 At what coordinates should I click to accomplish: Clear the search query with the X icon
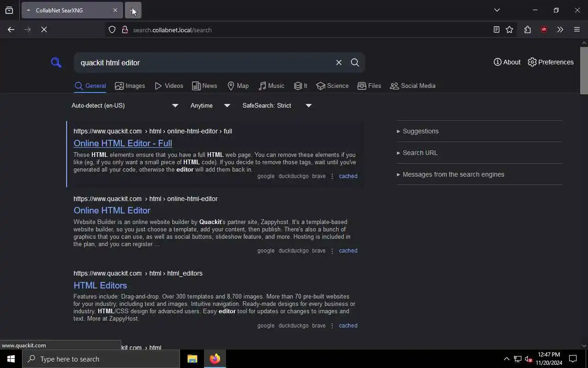339,63
